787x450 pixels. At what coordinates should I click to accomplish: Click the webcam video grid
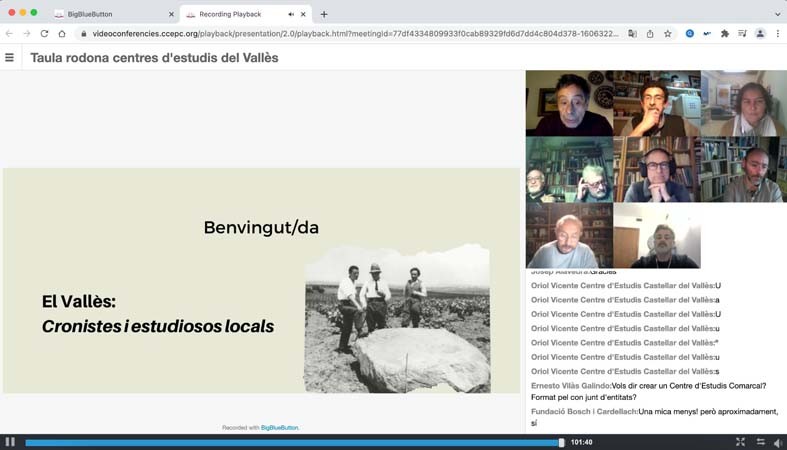(x=657, y=169)
